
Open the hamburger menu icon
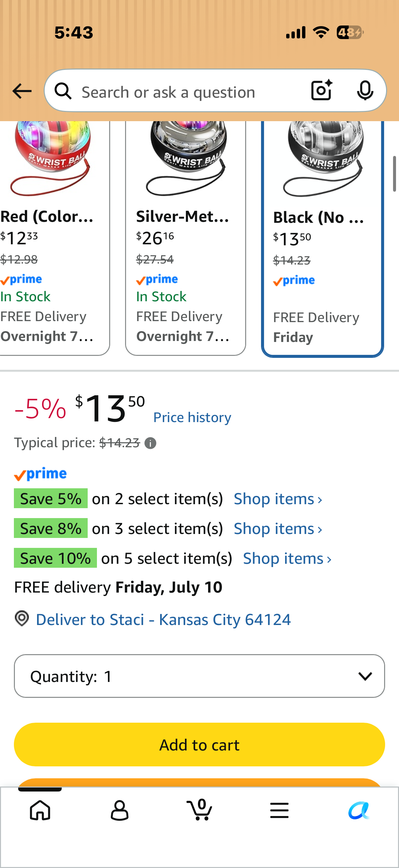click(x=279, y=810)
